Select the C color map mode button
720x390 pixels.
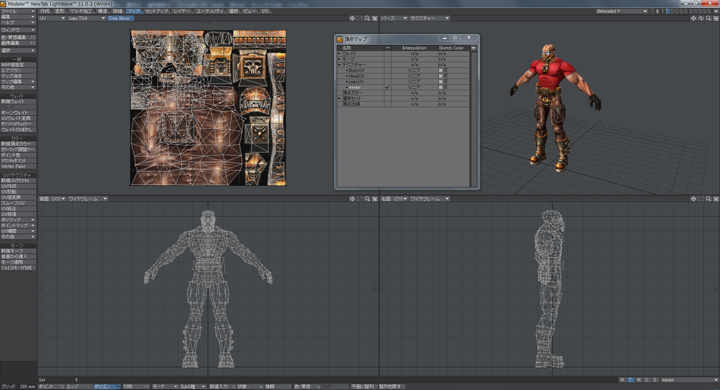pyautogui.click(x=647, y=380)
